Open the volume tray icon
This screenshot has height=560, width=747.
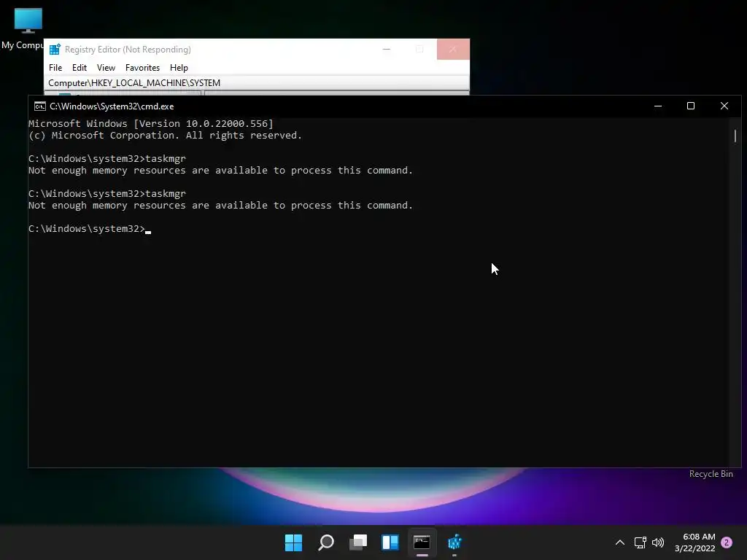(658, 542)
